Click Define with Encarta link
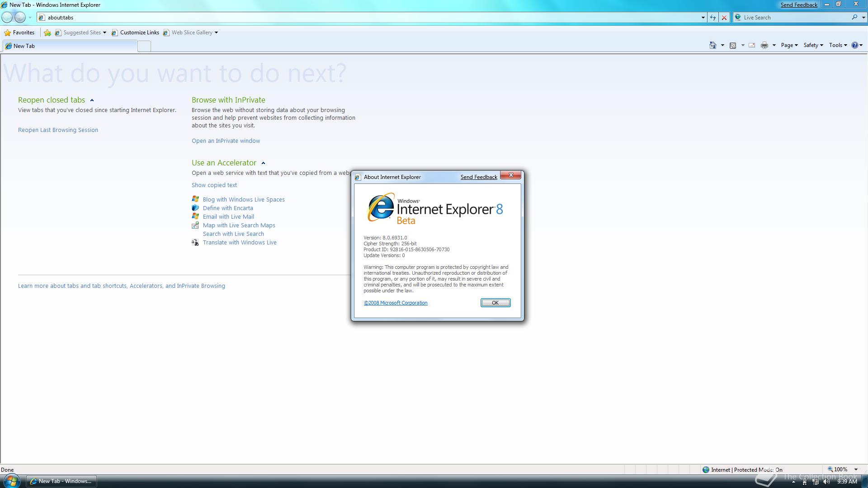 click(228, 208)
